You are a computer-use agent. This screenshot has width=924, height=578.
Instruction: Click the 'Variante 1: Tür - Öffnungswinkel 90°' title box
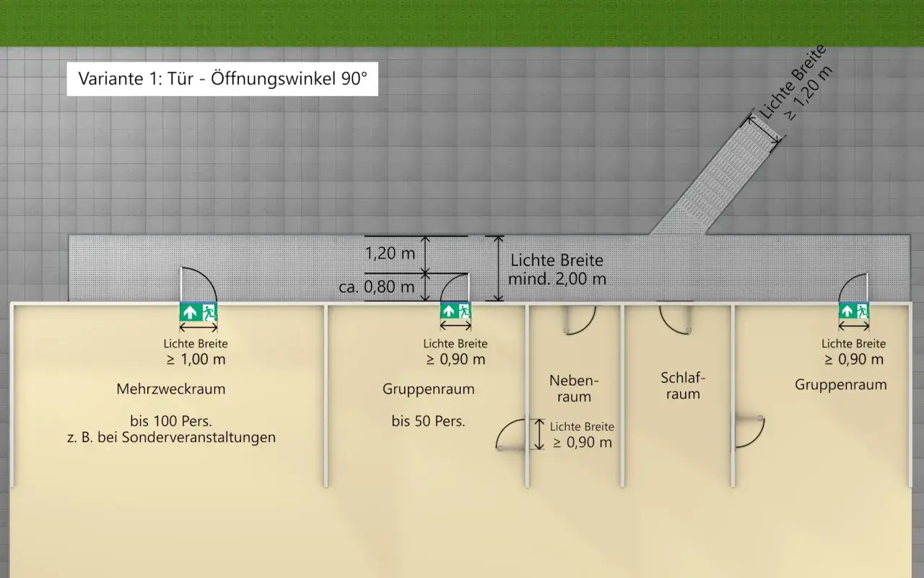pos(222,78)
